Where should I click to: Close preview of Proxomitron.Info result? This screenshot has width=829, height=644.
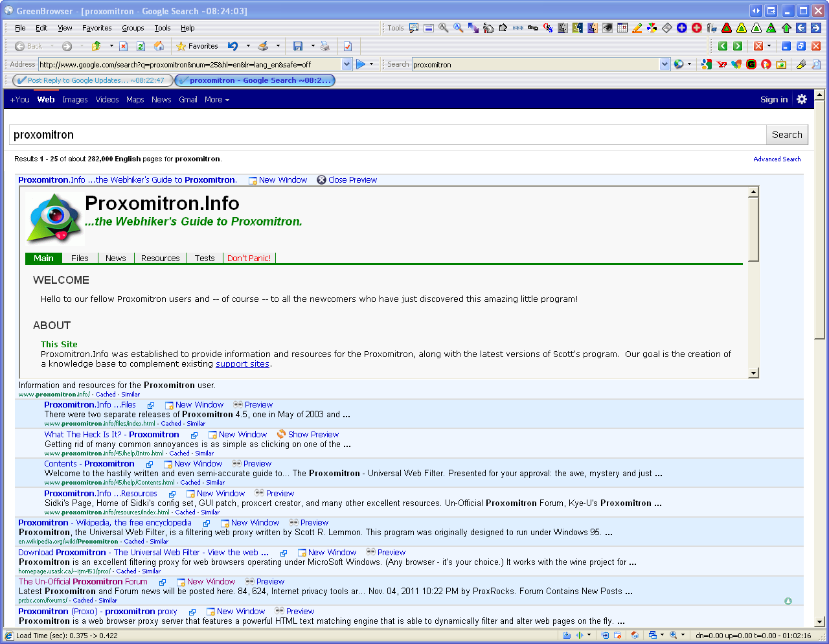[346, 180]
